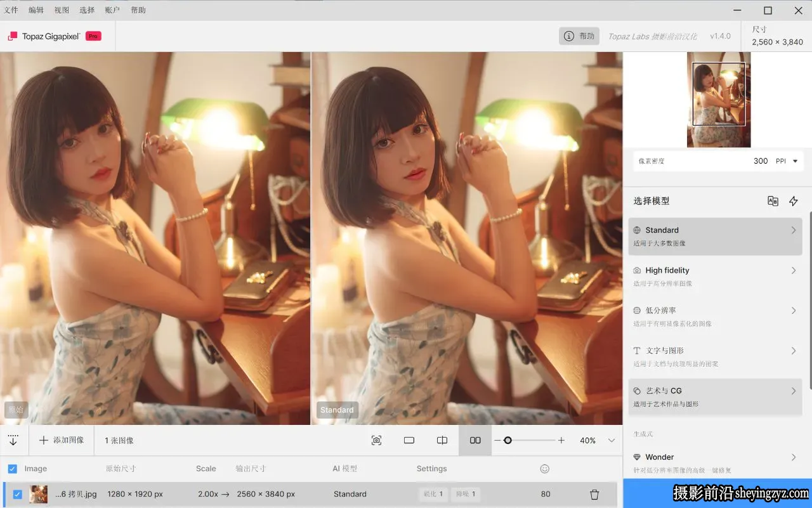Click the Standard globe icon

[x=637, y=230]
